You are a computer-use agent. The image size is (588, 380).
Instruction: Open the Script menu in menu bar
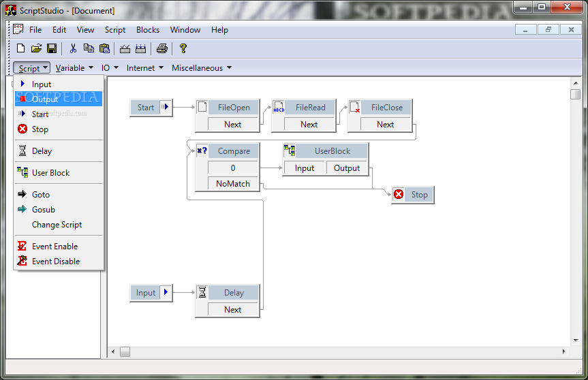tap(115, 29)
